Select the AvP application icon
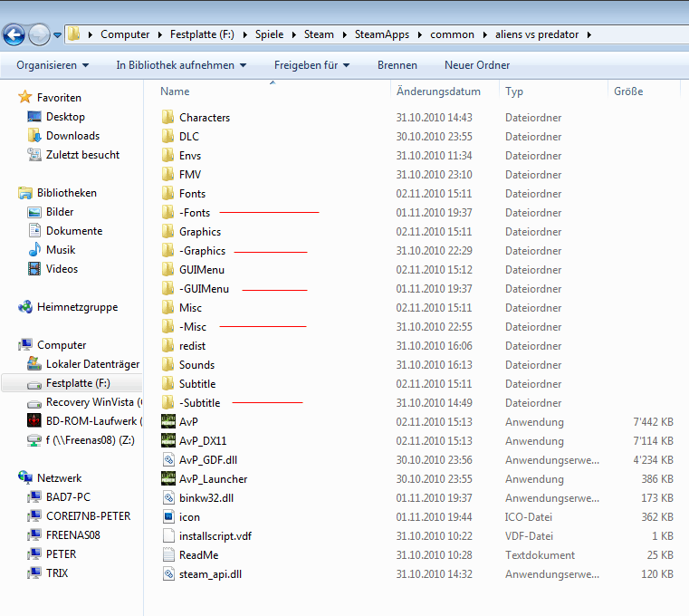The width and height of the screenshot is (689, 616). (x=168, y=421)
